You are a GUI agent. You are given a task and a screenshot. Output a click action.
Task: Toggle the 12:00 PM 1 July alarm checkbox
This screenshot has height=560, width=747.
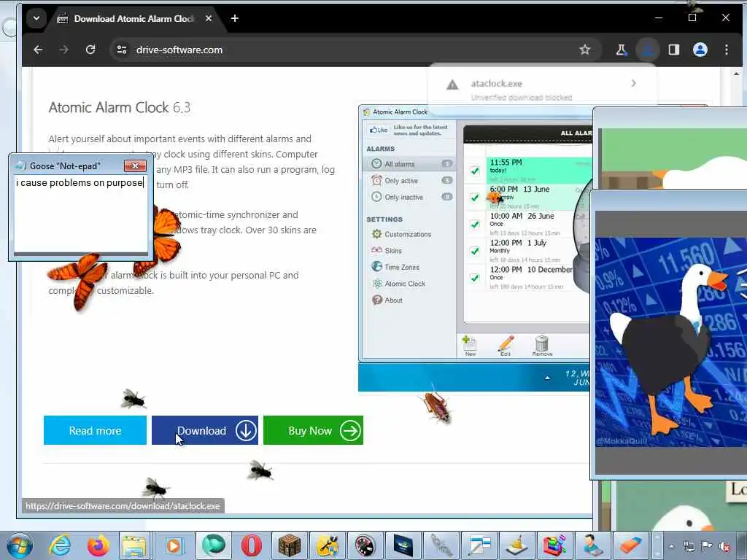tap(474, 251)
